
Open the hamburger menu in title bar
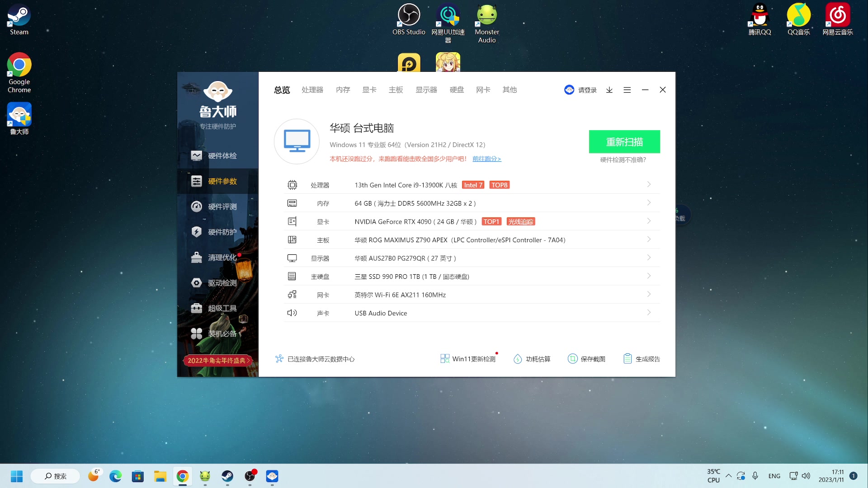627,90
